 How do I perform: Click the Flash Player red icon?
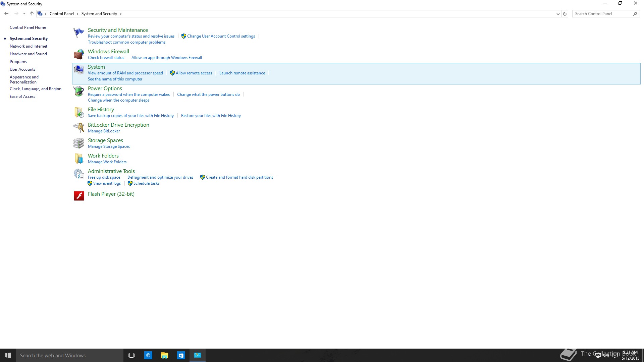79,196
